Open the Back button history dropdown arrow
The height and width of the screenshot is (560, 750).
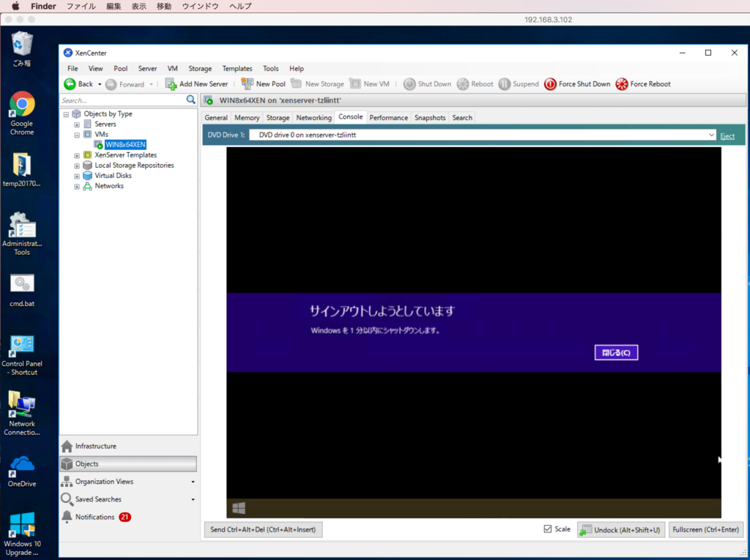[100, 84]
